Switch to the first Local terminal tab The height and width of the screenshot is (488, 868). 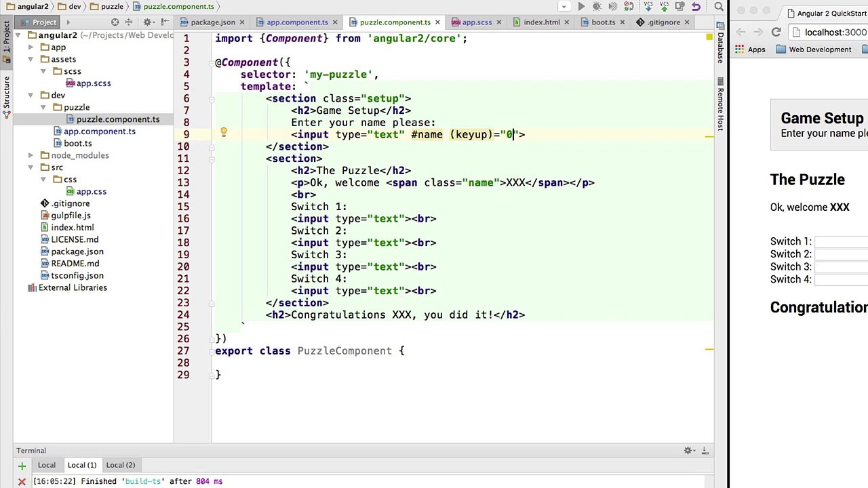pos(47,465)
